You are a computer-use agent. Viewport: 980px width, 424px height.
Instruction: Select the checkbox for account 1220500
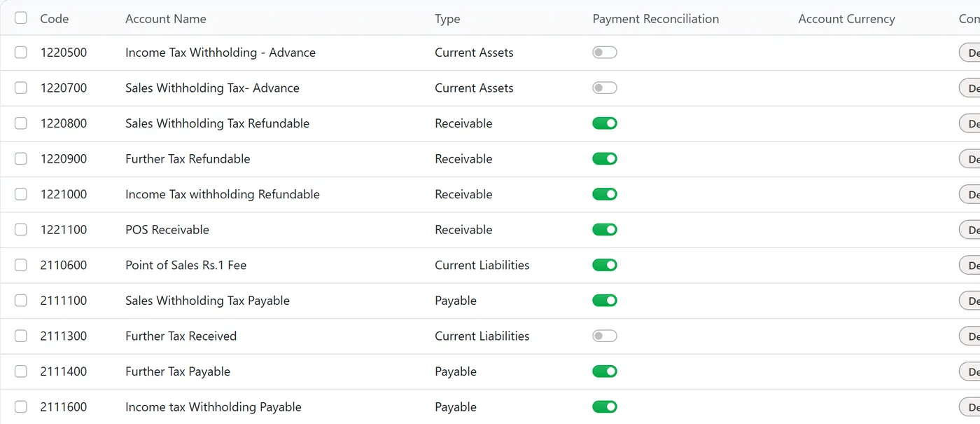21,53
